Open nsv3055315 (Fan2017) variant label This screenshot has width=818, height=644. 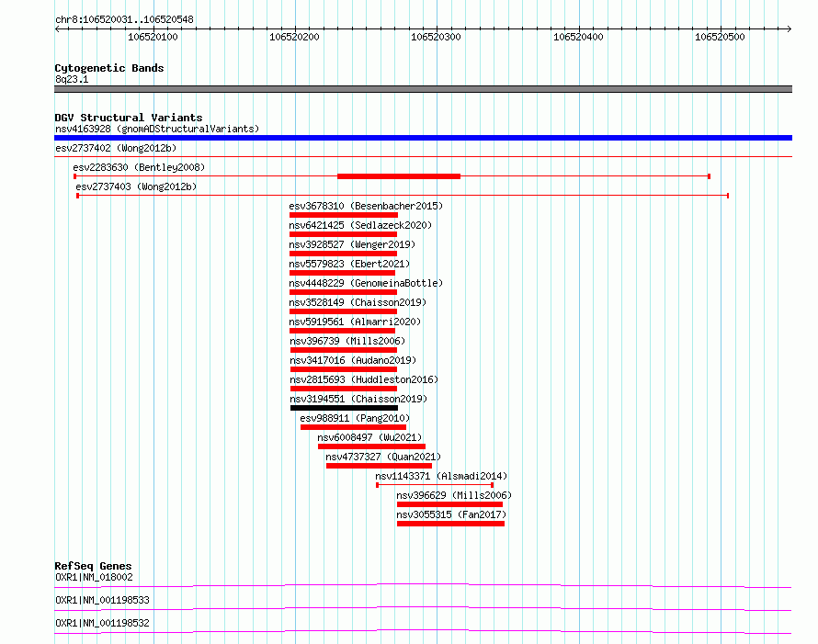pyautogui.click(x=451, y=514)
